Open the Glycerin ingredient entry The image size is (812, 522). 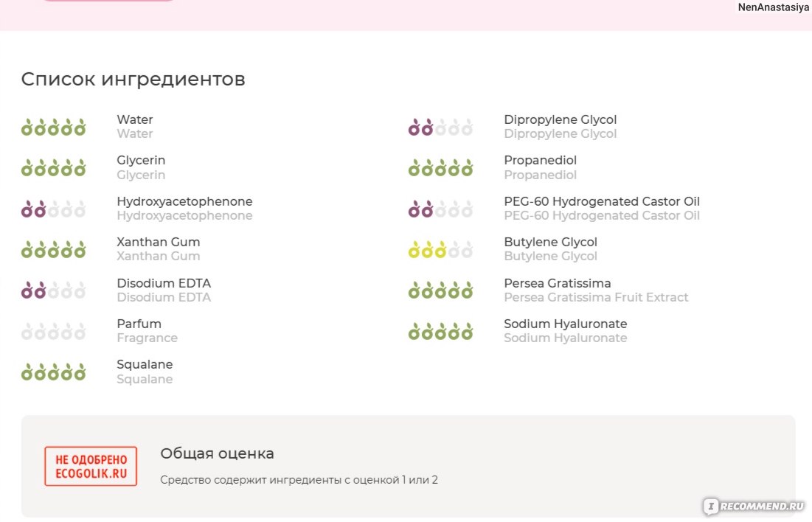[141, 161]
